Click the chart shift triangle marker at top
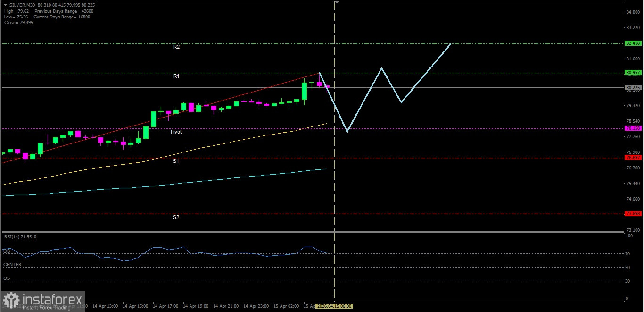This screenshot has height=312, width=644. click(x=336, y=2)
